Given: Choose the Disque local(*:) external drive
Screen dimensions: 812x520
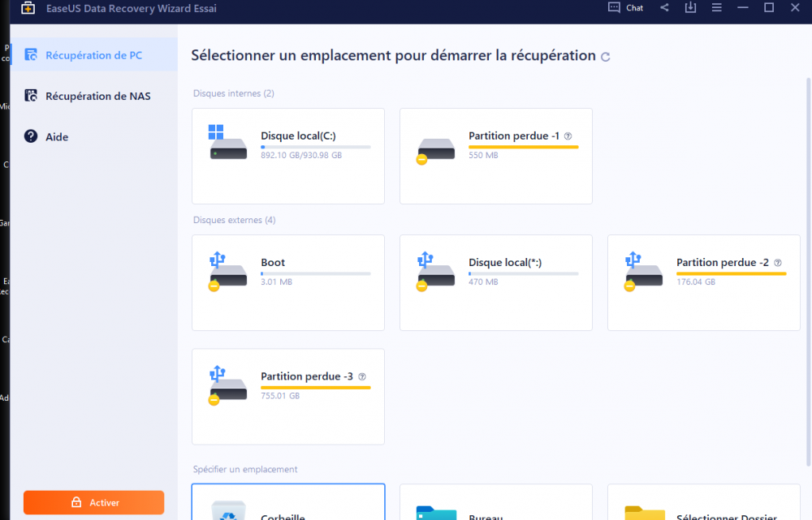Looking at the screenshot, I should point(495,282).
